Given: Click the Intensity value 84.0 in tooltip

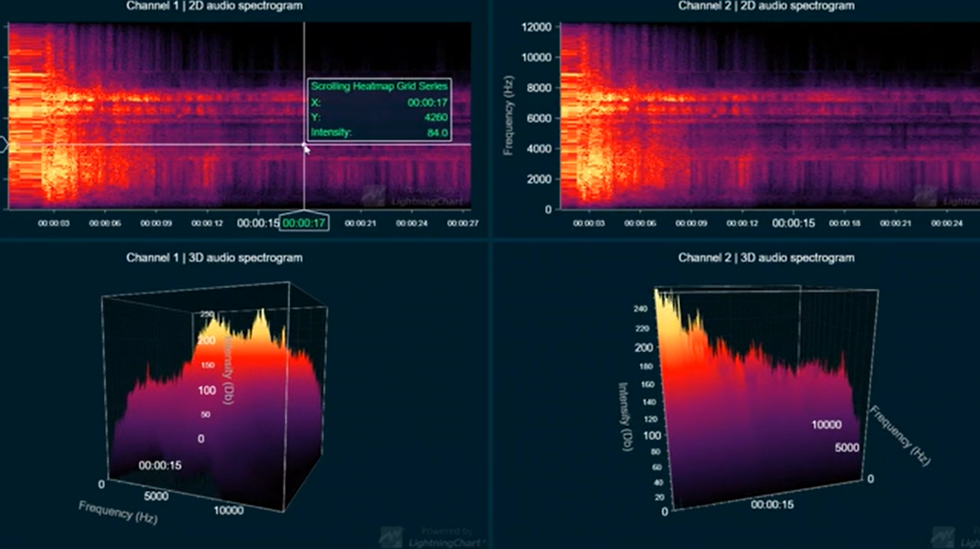Looking at the screenshot, I should tap(438, 133).
